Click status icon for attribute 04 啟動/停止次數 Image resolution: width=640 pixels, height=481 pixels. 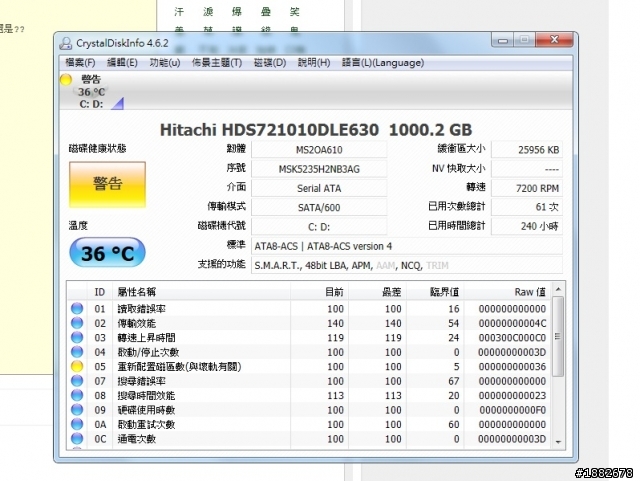coord(77,352)
